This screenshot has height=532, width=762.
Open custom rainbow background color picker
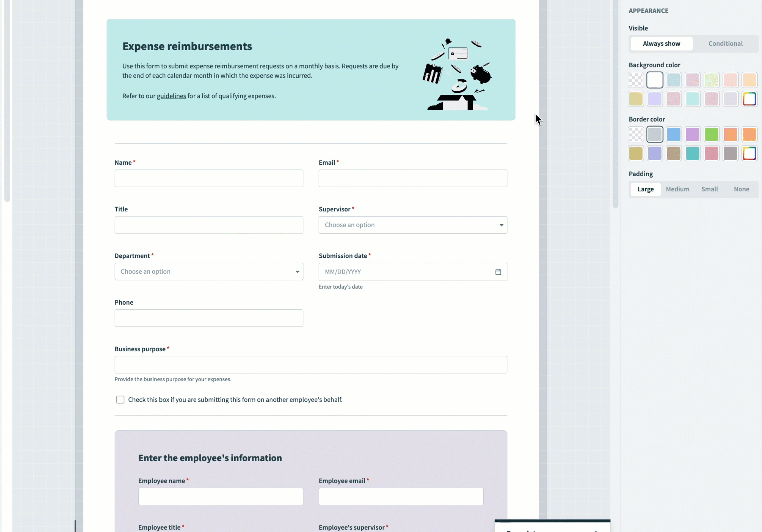(x=749, y=99)
